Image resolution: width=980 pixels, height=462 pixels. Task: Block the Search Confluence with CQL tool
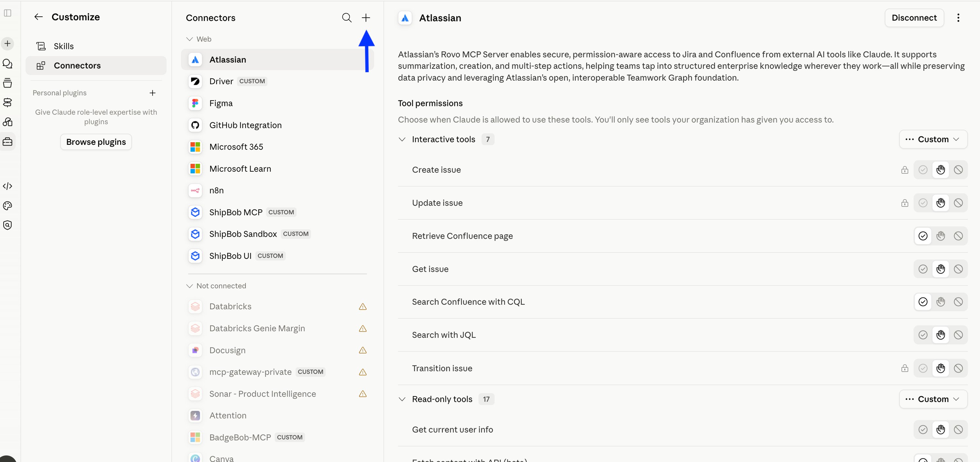coord(958,302)
